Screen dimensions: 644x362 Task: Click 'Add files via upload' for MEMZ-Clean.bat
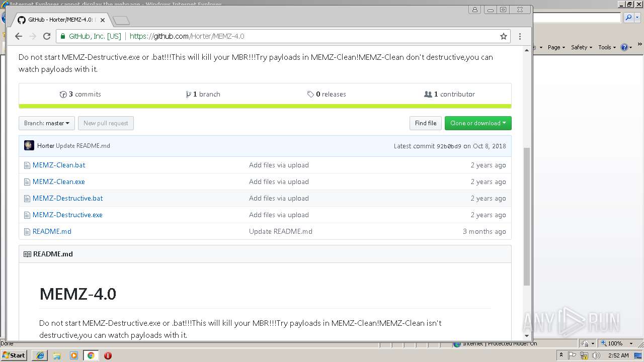(279, 165)
